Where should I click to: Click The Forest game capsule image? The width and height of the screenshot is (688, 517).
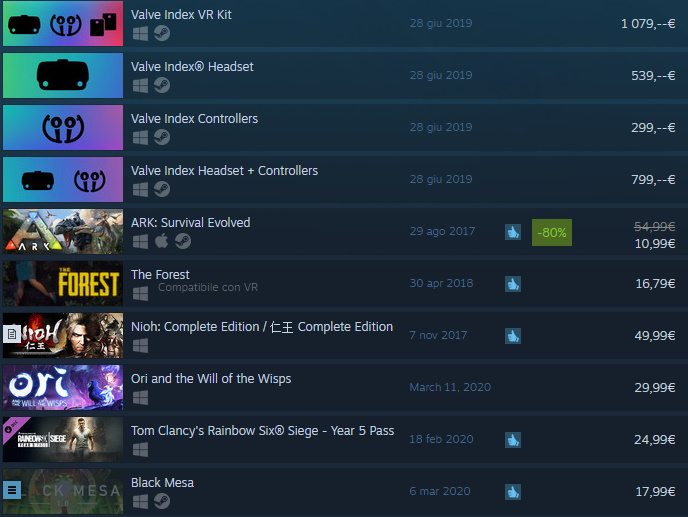(x=63, y=284)
